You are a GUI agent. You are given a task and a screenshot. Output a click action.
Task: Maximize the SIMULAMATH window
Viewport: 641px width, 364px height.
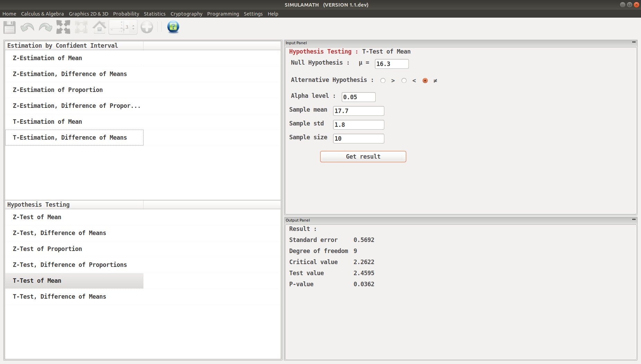629,5
